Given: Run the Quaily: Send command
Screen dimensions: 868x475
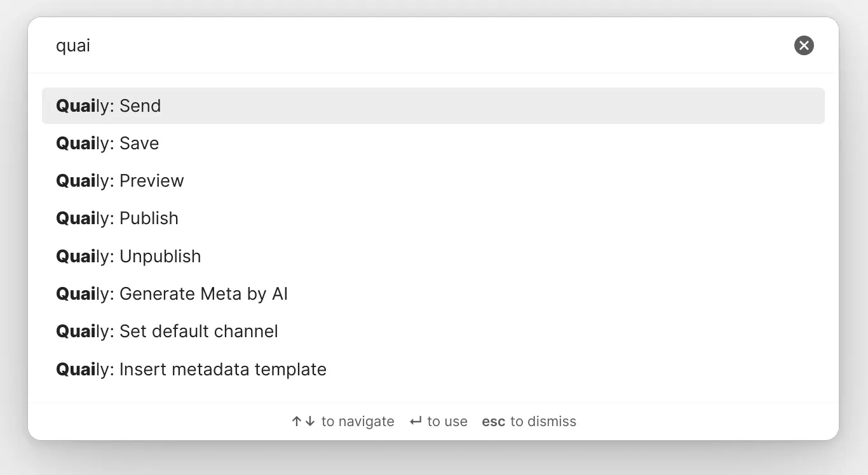Looking at the screenshot, I should click(x=433, y=105).
